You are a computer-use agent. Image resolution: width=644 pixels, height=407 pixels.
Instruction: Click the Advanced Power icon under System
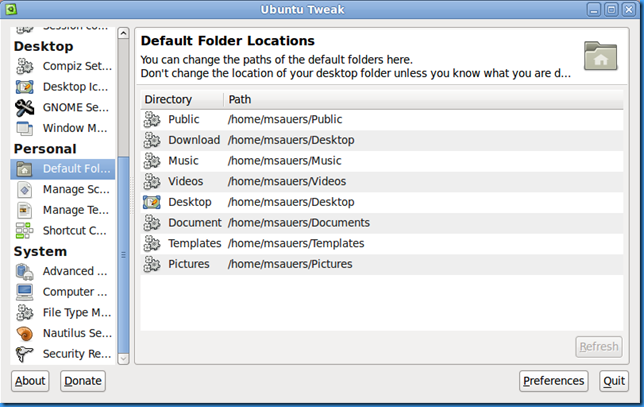(x=25, y=271)
